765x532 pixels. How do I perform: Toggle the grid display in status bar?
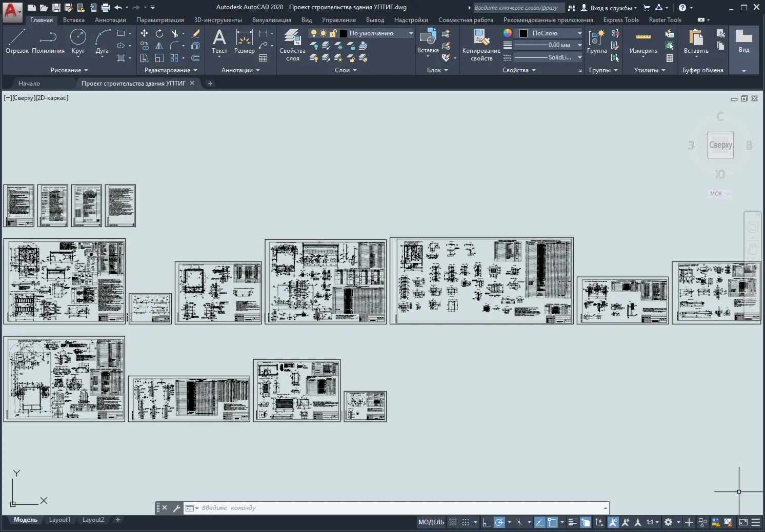point(453,522)
